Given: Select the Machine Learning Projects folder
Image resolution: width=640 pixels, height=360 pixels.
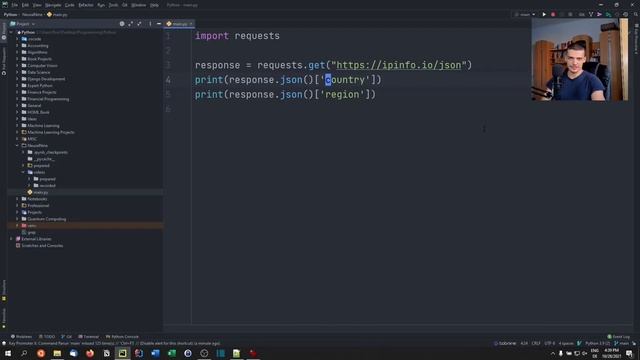Looking at the screenshot, I should pos(51,132).
